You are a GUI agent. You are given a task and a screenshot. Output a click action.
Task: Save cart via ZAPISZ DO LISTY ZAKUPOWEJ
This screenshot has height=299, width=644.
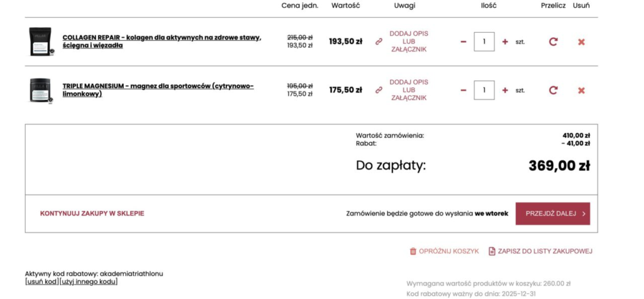tap(540, 251)
